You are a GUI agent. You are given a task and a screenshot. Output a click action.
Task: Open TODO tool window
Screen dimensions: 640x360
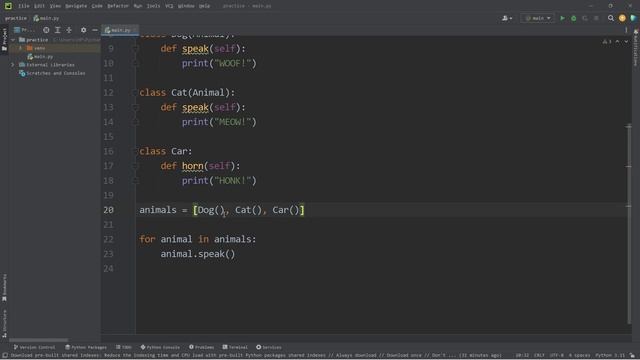pyautogui.click(x=123, y=347)
